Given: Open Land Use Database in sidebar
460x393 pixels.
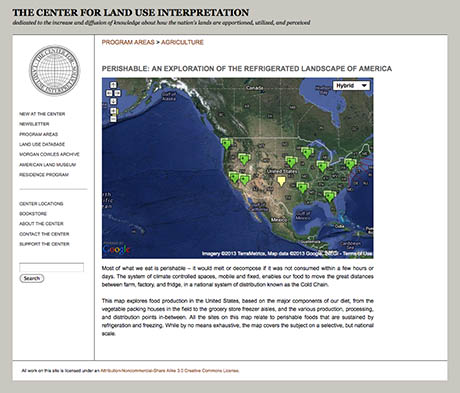Looking at the screenshot, I should (42, 144).
